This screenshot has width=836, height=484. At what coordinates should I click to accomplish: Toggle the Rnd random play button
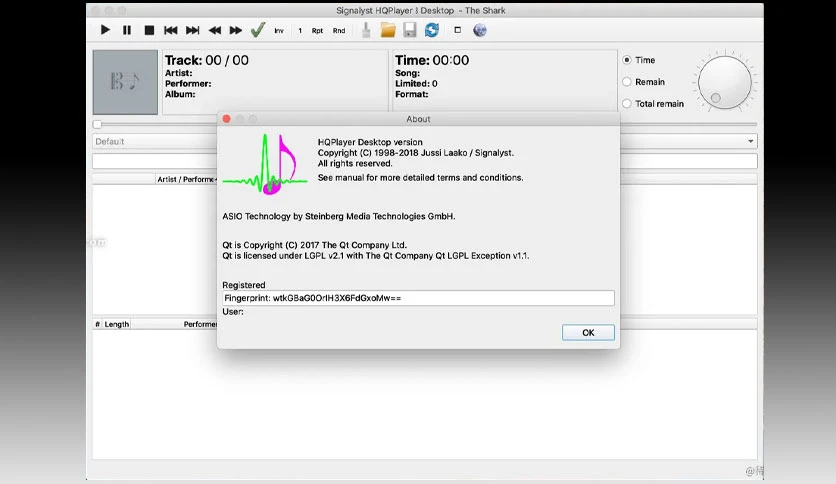(x=339, y=31)
